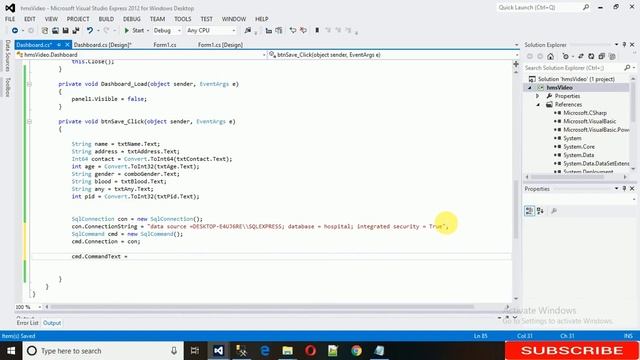Collapse the Dashboard_Load method outline

(29, 84)
